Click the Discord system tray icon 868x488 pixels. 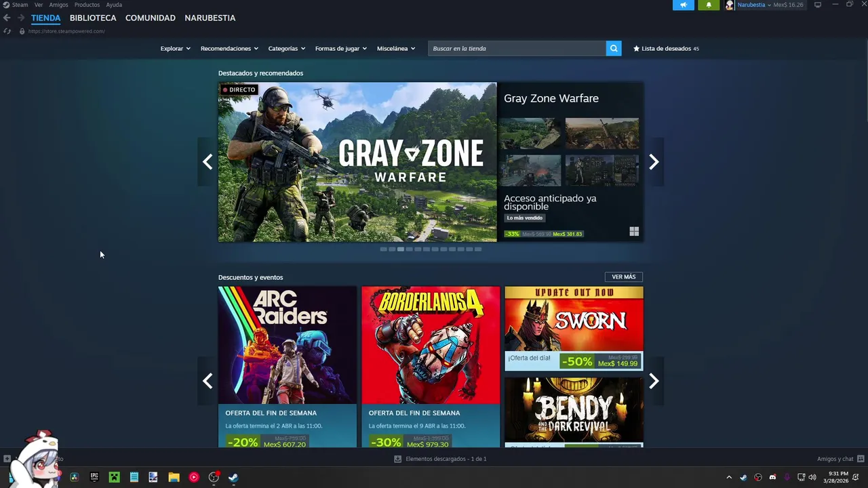(772, 477)
